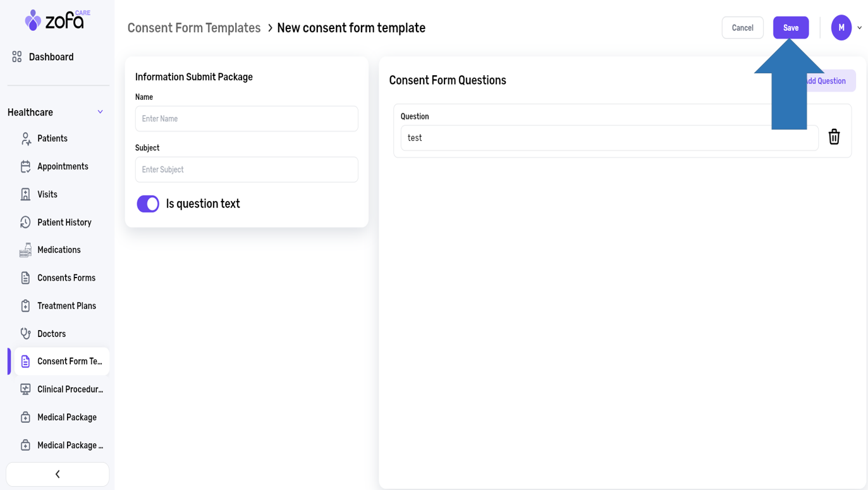Open Consents Forms menu item
Viewport: 868px width, 490px height.
tap(66, 278)
